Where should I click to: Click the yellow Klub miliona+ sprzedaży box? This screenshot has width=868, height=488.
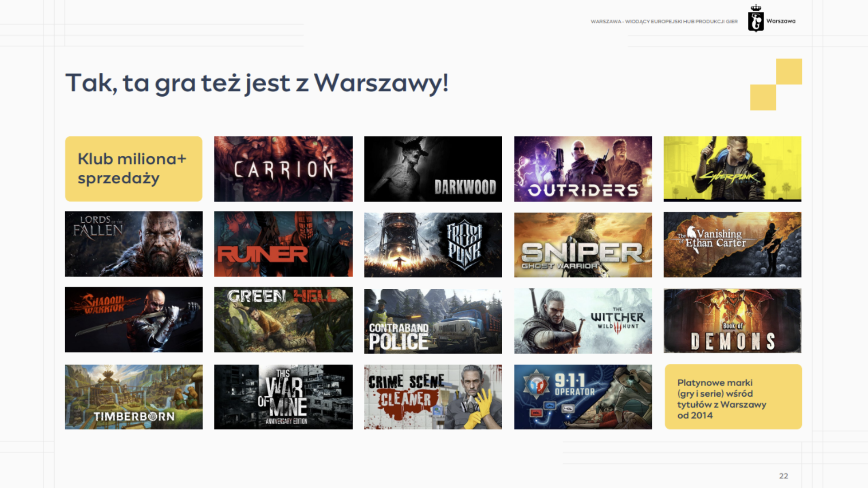(133, 169)
